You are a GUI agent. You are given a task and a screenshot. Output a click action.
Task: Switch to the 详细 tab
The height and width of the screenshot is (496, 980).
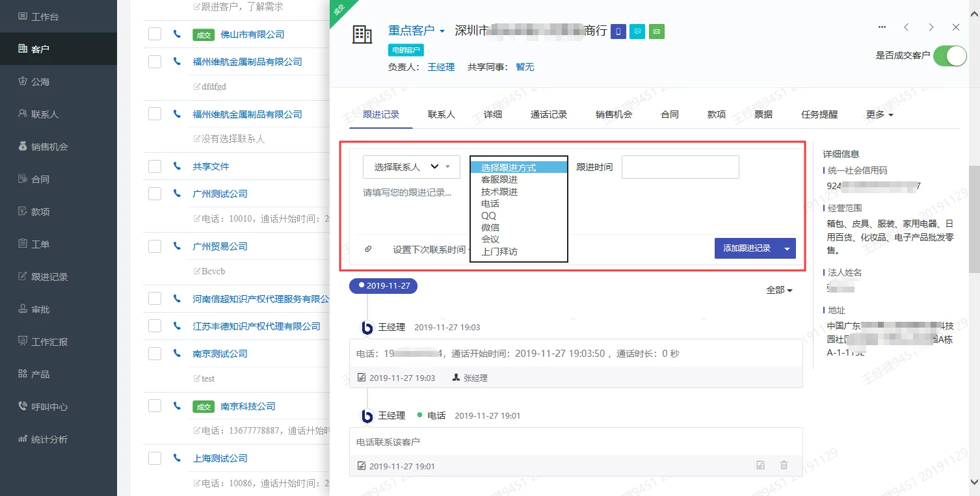pyautogui.click(x=493, y=114)
